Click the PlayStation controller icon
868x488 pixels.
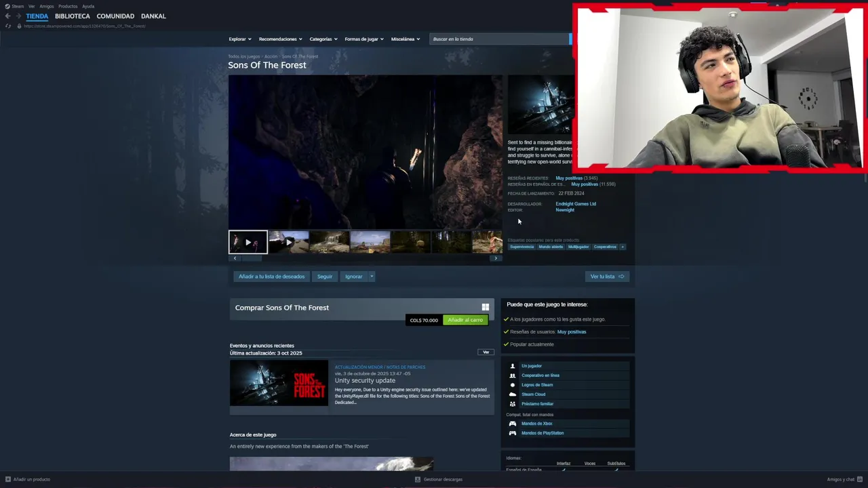[x=513, y=433]
